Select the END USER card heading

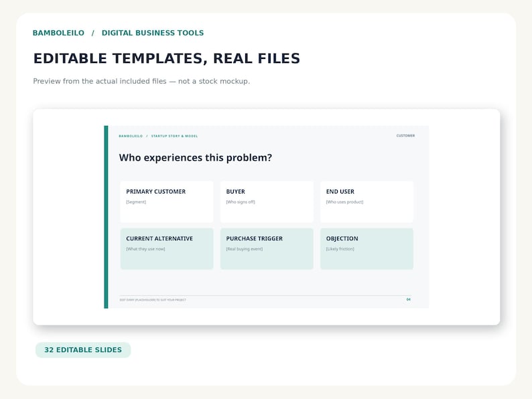(340, 191)
